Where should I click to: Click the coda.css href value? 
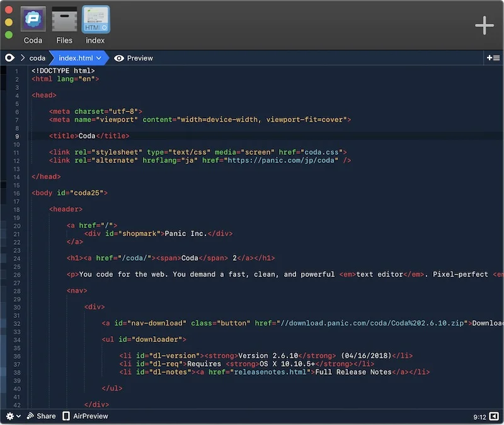321,152
